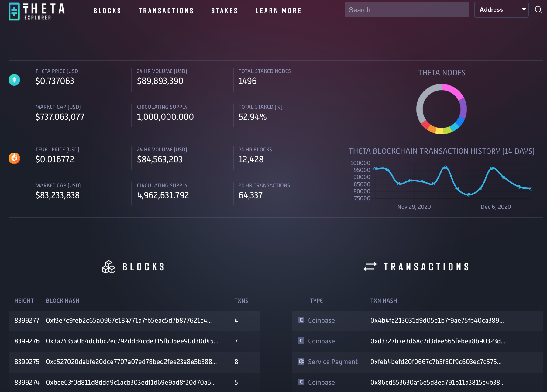Click the Service Payment type label

pyautogui.click(x=333, y=362)
